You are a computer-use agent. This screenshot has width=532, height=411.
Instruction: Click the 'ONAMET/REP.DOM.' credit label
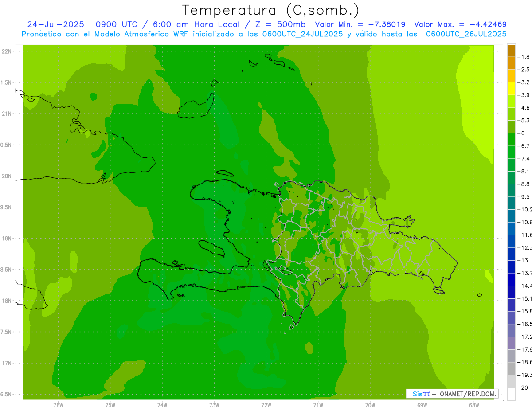(x=467, y=394)
